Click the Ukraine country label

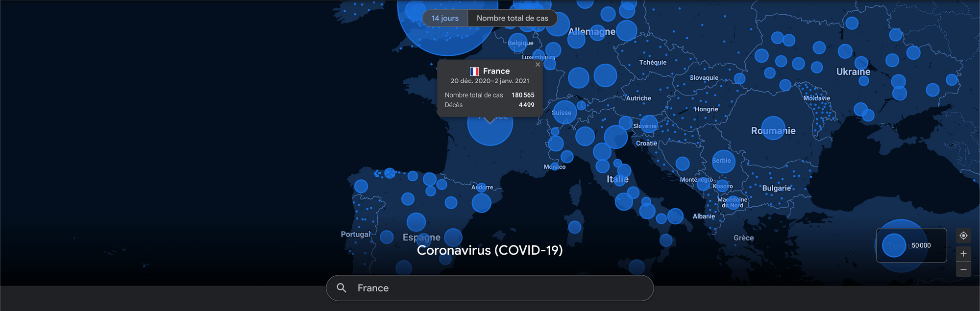853,72
